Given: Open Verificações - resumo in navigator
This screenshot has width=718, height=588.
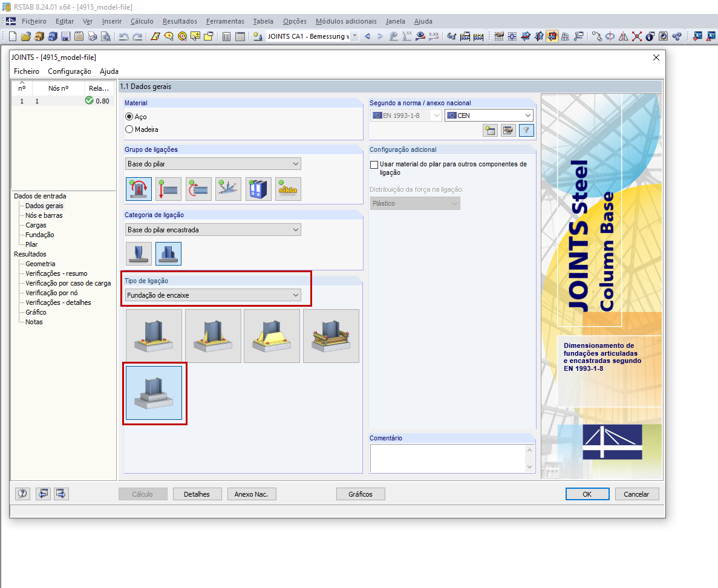Looking at the screenshot, I should tap(56, 273).
